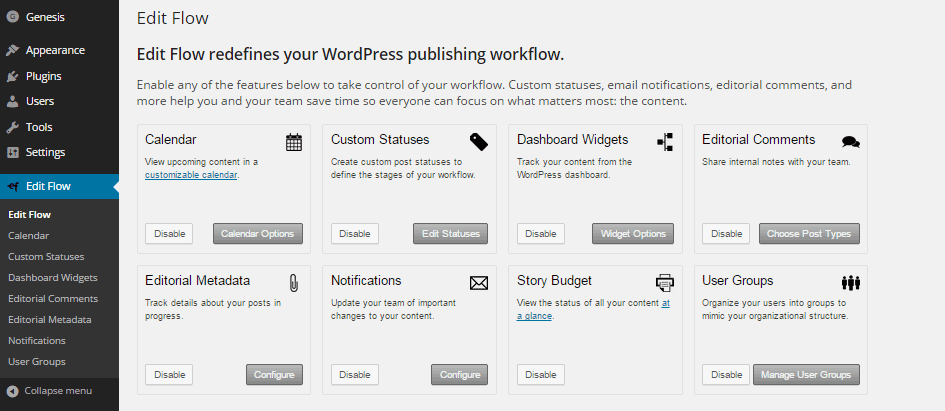Click the Plugins plug icon
This screenshot has width=945, height=411.
pyautogui.click(x=12, y=77)
